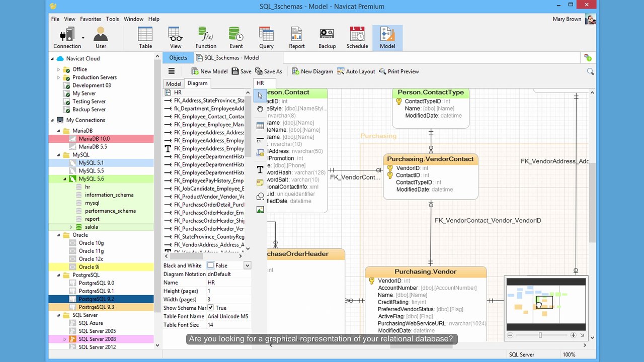Collapse the navigator overview arrow icon
Viewport: 644px width, 362px height.
[582, 335]
